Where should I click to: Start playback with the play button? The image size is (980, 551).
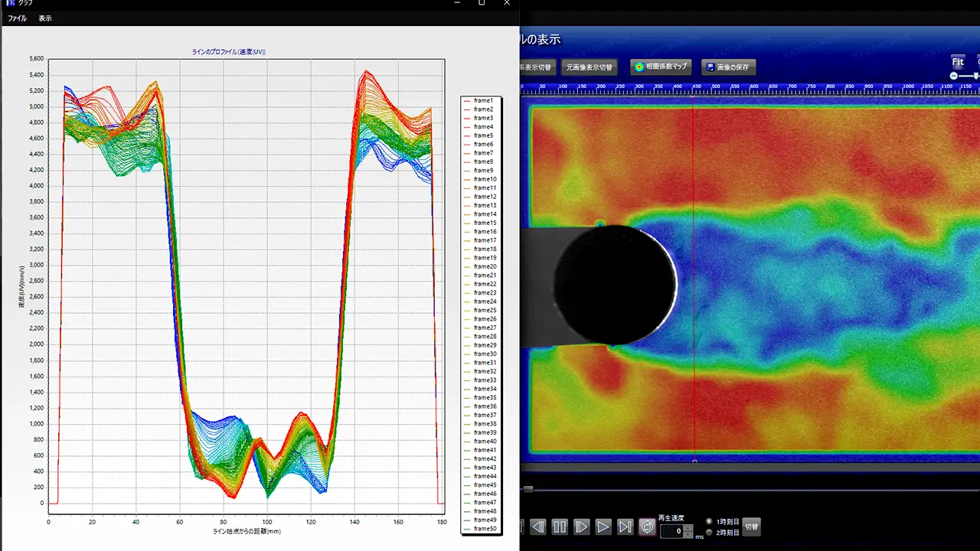point(603,527)
